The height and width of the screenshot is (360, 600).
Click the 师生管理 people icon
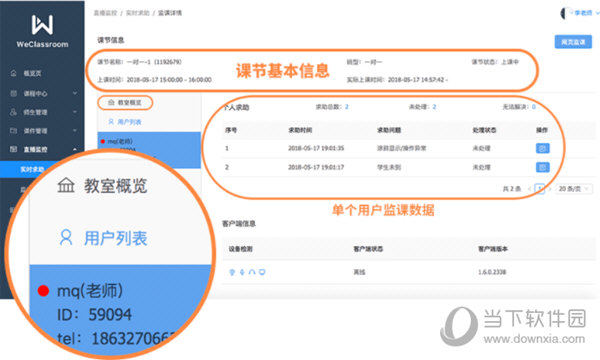tap(13, 112)
